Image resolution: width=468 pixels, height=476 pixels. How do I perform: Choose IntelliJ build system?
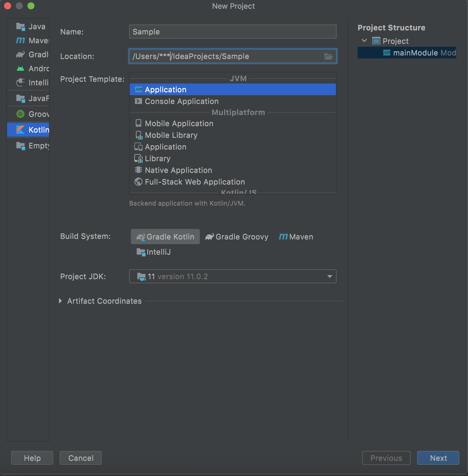pyautogui.click(x=154, y=252)
